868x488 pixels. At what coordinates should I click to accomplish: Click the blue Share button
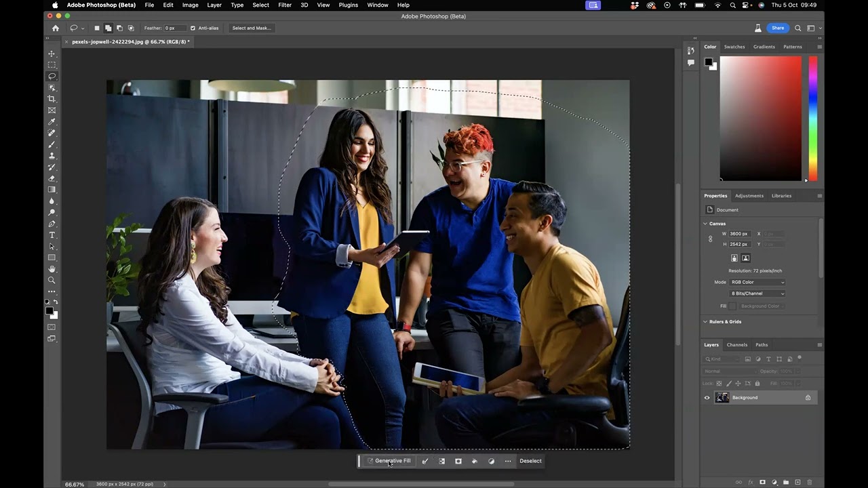(778, 28)
